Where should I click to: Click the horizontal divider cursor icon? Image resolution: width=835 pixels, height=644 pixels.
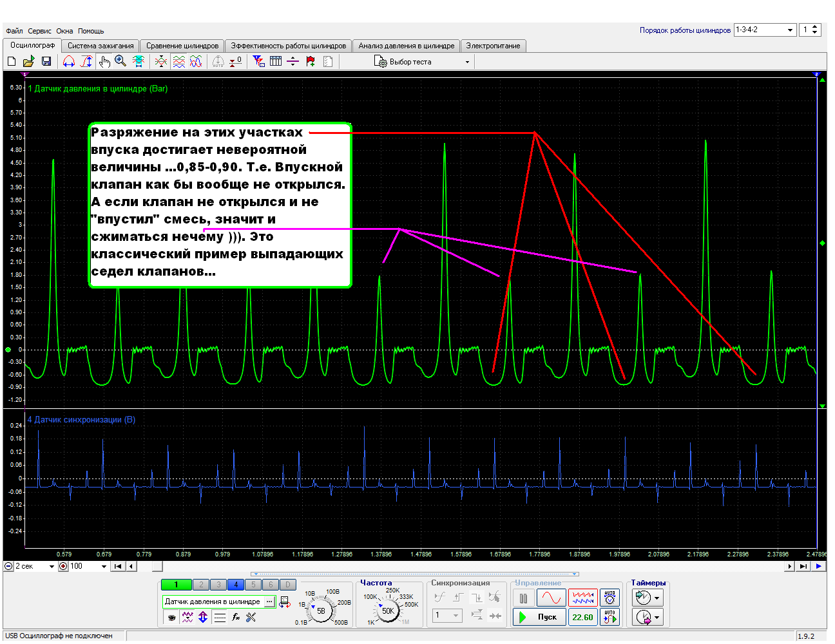(293, 61)
